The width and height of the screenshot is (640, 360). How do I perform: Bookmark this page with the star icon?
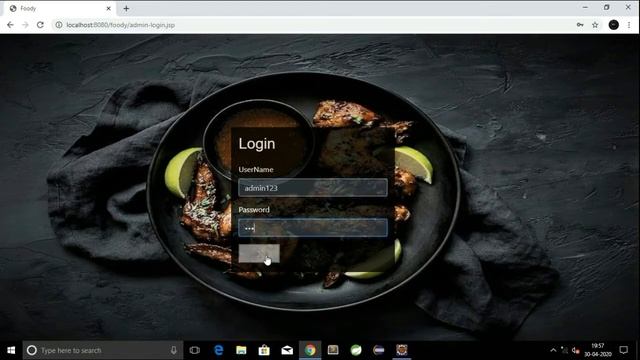coord(595,25)
